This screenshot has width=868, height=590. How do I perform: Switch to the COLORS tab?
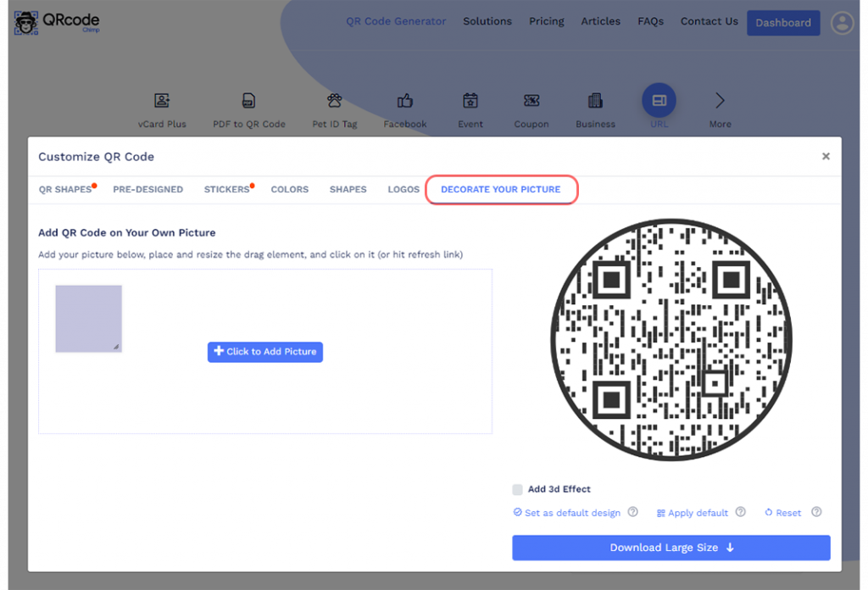(289, 189)
